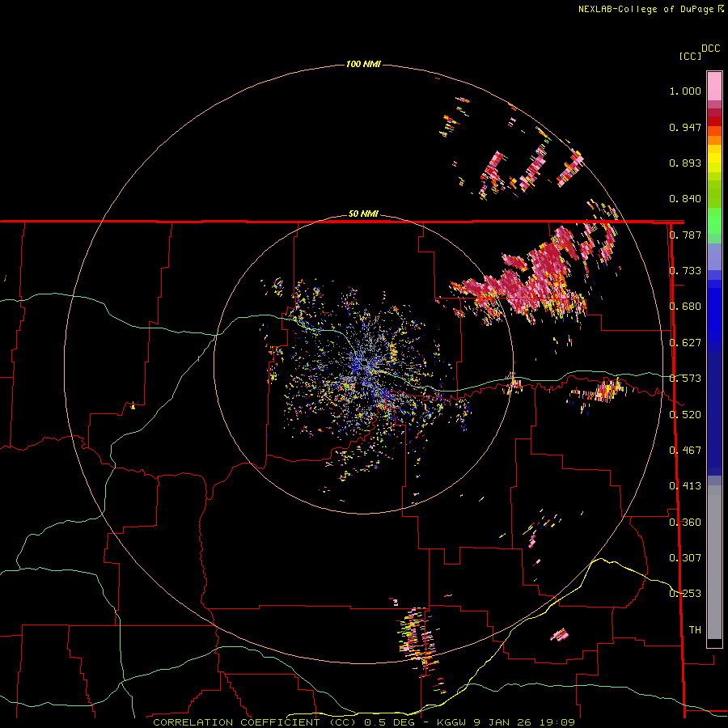The image size is (728, 728).
Task: Click the 0.787 legend value
Action: tap(685, 235)
